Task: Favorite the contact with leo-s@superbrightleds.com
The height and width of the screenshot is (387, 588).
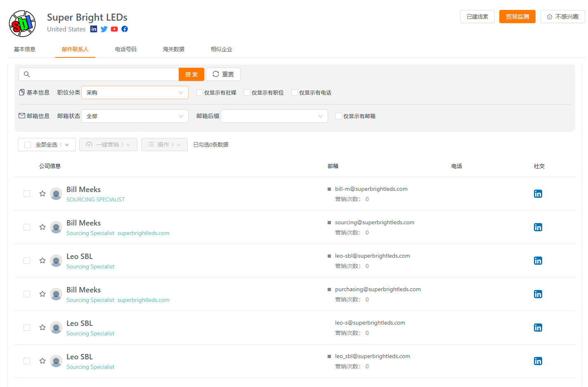Action: (x=43, y=327)
